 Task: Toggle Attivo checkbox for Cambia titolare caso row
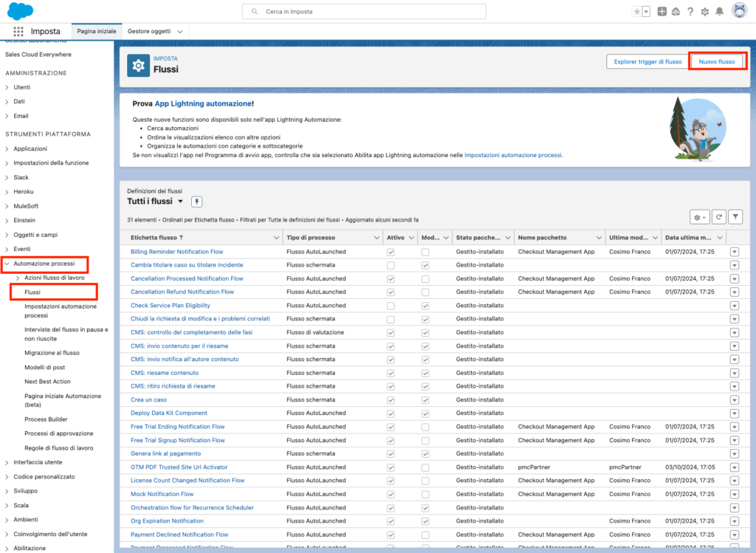point(391,265)
